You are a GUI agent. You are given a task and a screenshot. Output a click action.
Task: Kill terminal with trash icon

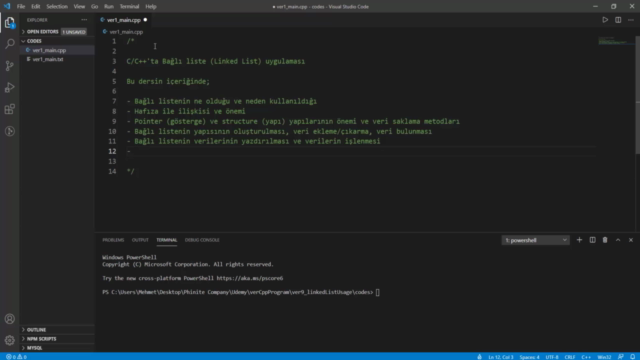[x=605, y=240]
